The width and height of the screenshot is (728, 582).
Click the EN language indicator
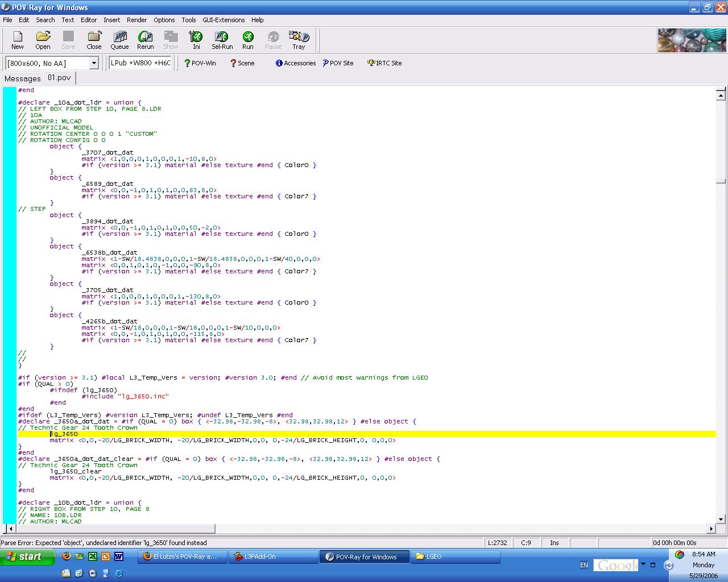tap(584, 565)
